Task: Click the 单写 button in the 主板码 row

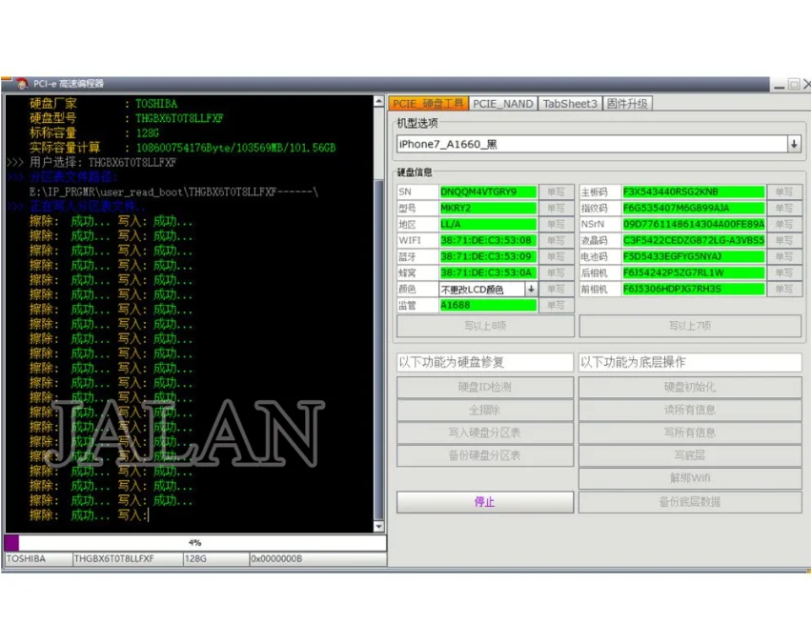Action: coord(784,192)
